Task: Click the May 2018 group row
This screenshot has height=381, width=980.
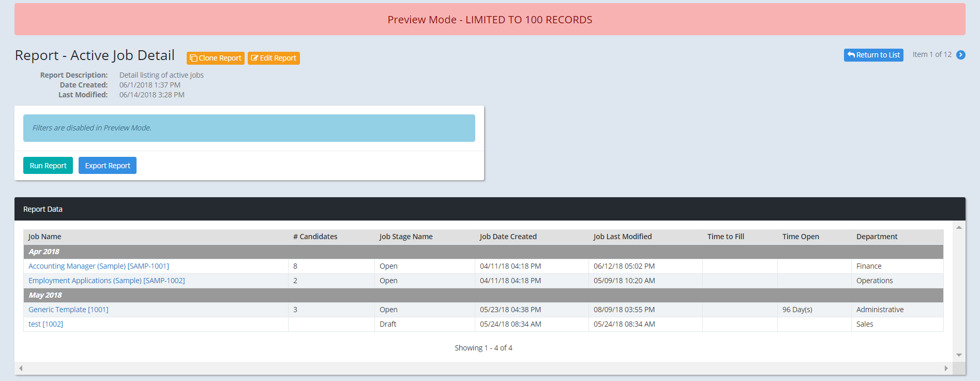Action: point(484,295)
